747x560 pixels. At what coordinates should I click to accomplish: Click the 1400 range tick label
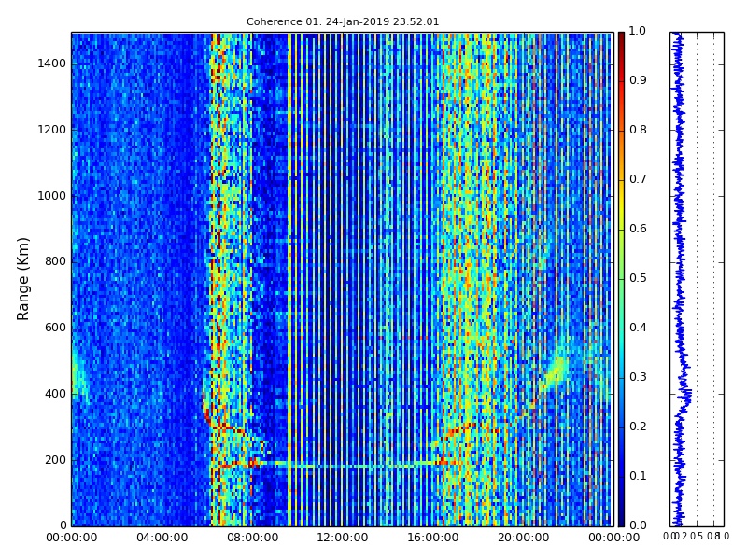tap(52, 63)
